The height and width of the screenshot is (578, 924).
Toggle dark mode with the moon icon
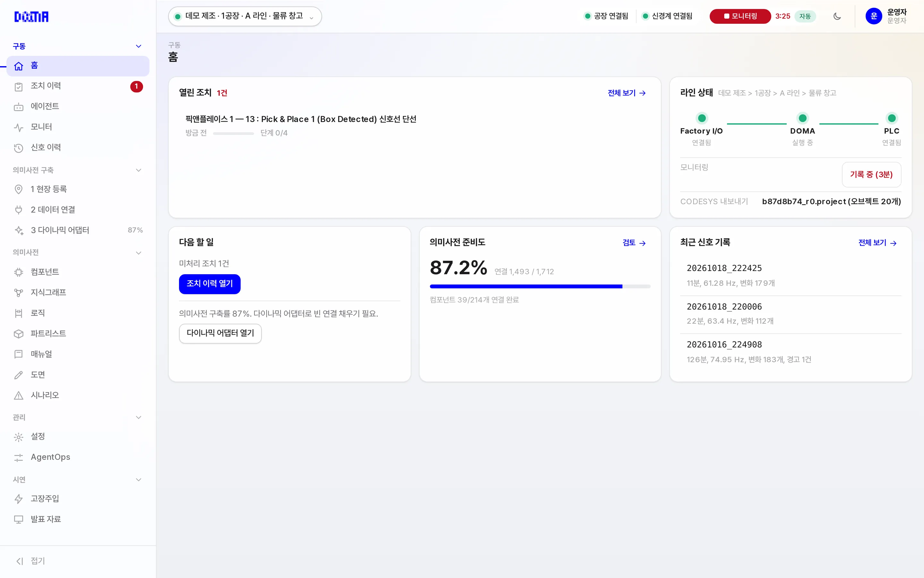837,16
